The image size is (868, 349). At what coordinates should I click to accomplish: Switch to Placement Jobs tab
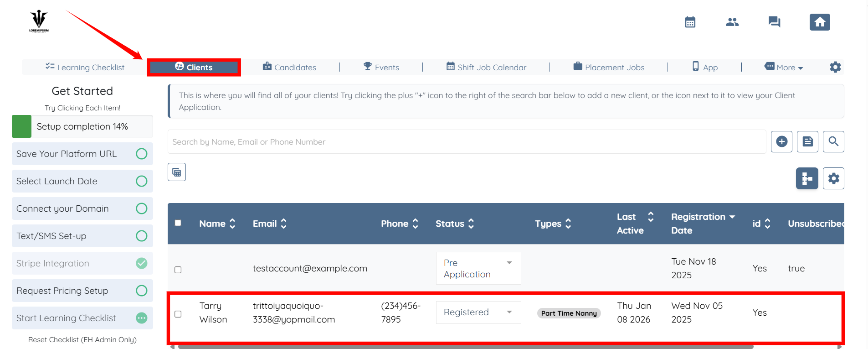pyautogui.click(x=609, y=67)
